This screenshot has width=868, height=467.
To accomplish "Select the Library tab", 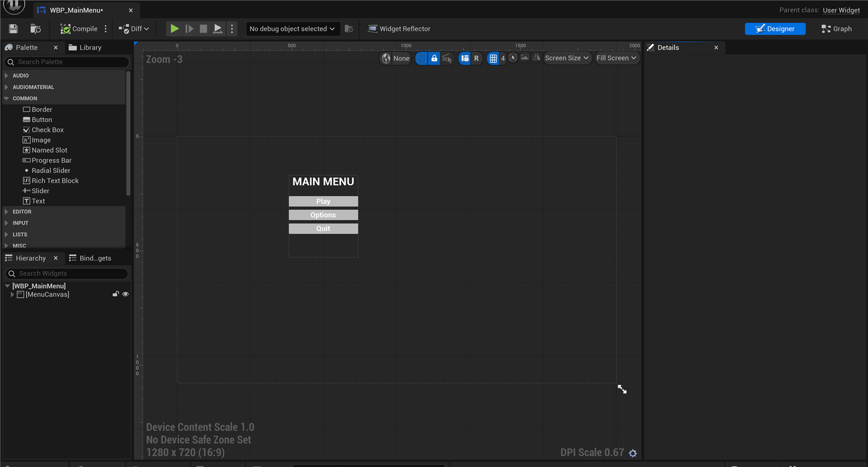I will click(x=85, y=48).
